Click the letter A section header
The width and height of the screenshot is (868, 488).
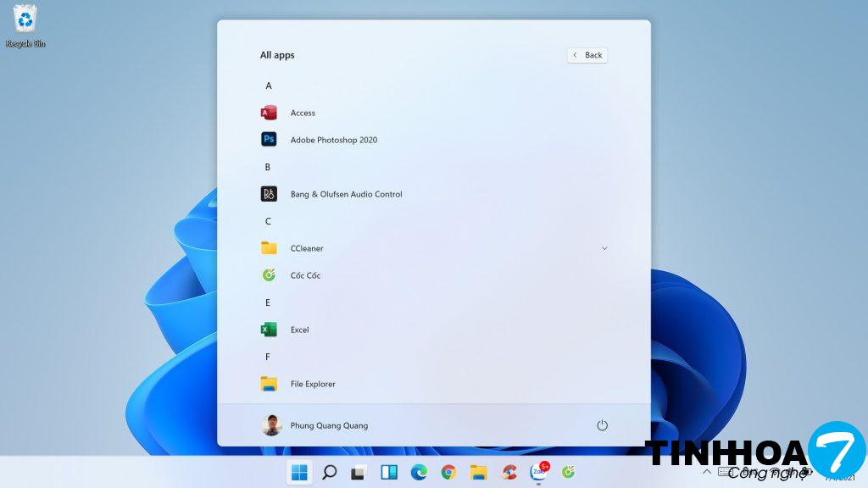269,86
